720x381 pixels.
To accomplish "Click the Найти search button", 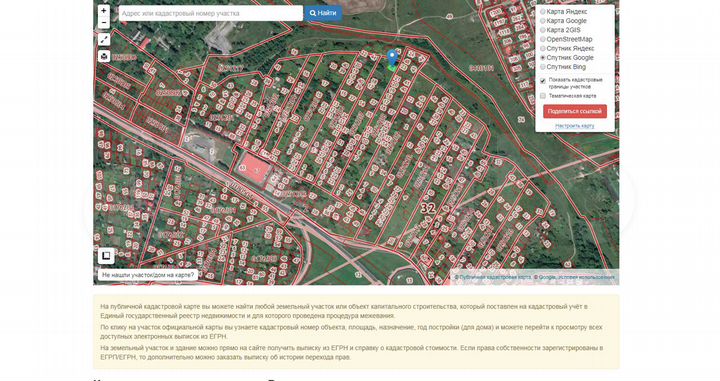I will [323, 13].
